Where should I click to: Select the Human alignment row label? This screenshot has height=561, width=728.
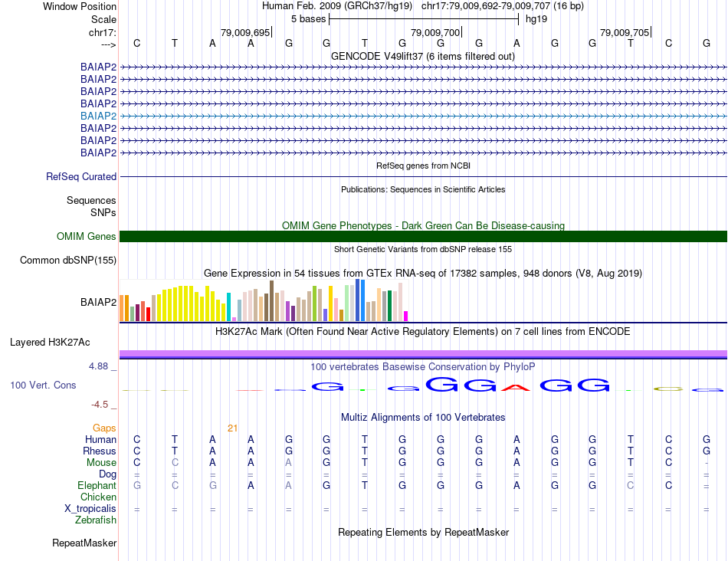click(100, 440)
